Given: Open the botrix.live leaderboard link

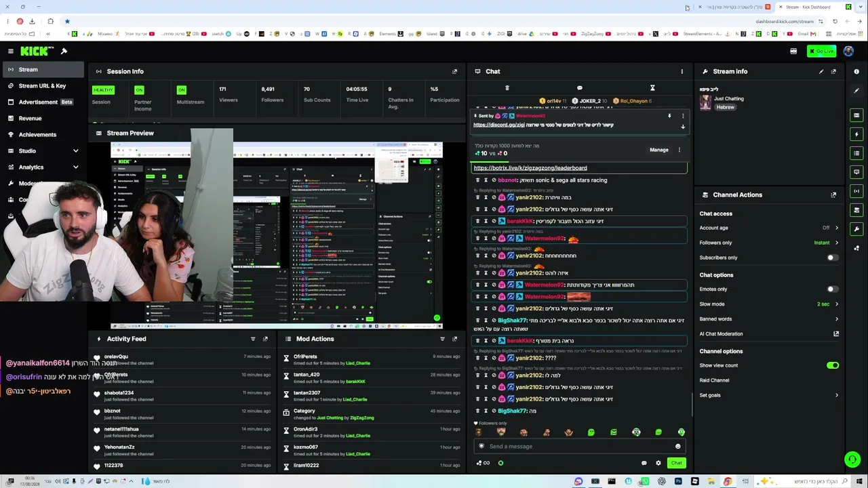Looking at the screenshot, I should pos(530,168).
